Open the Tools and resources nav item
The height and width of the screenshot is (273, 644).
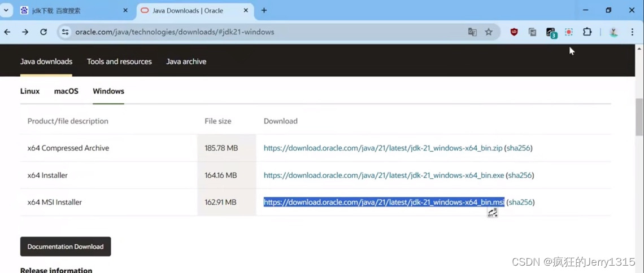click(119, 61)
